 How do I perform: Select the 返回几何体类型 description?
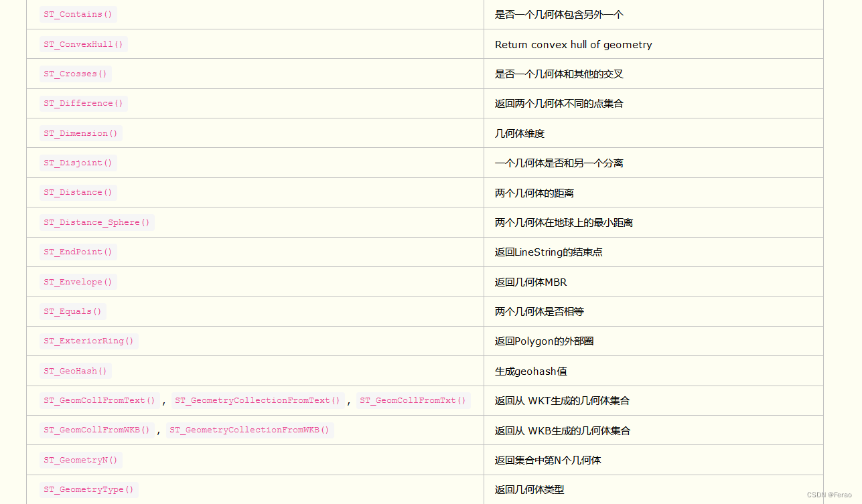[x=530, y=489]
